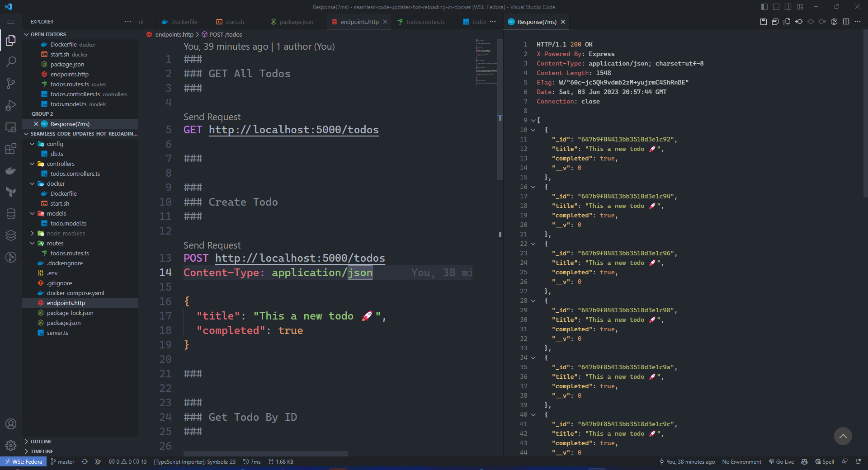Expand the OUTLINE section
This screenshot has height=470, width=868.
pyautogui.click(x=41, y=442)
